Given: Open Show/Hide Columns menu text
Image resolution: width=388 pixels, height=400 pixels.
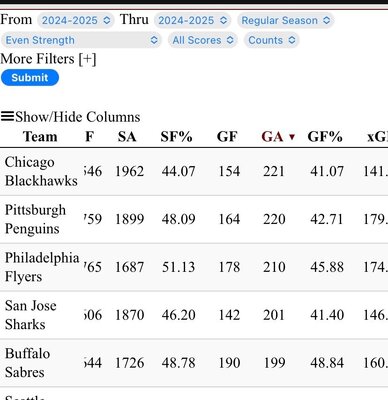Looking at the screenshot, I should [78, 117].
